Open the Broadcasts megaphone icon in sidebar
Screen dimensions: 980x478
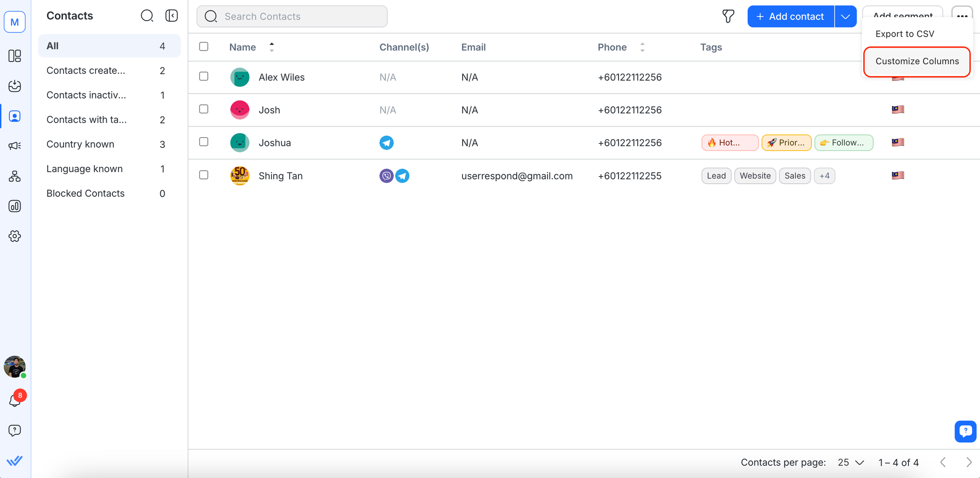coord(15,146)
